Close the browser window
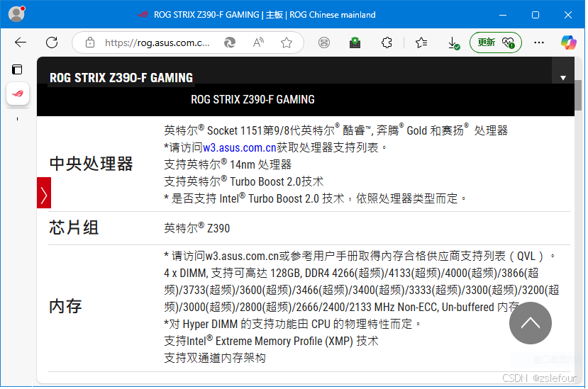Image resolution: width=588 pixels, height=389 pixels. click(567, 15)
